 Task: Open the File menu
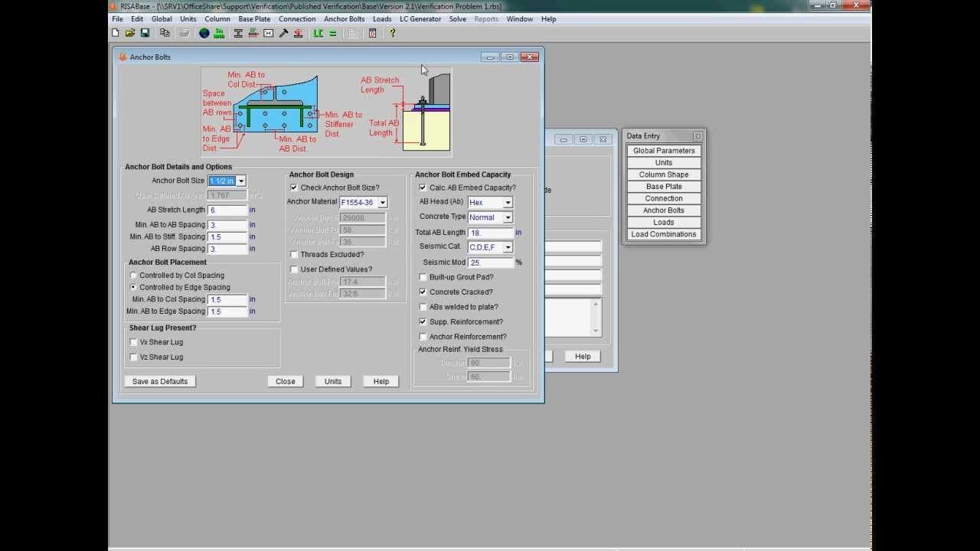pos(117,19)
